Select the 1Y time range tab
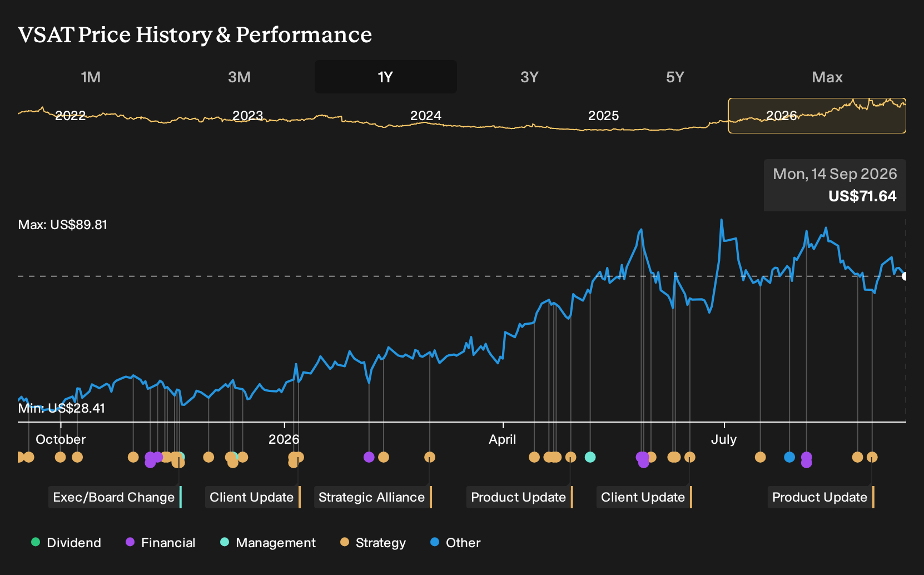Image resolution: width=924 pixels, height=575 pixels. tap(386, 77)
